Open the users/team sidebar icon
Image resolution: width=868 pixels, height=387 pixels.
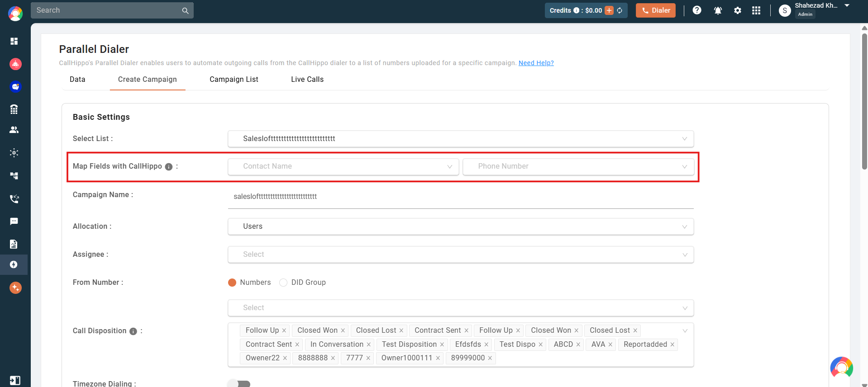(14, 130)
